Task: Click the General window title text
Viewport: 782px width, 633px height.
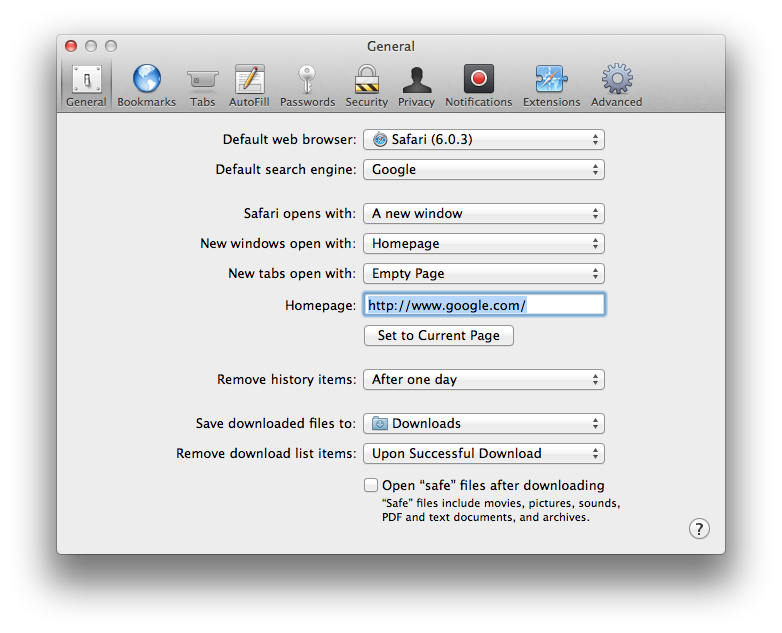Action: click(x=391, y=46)
